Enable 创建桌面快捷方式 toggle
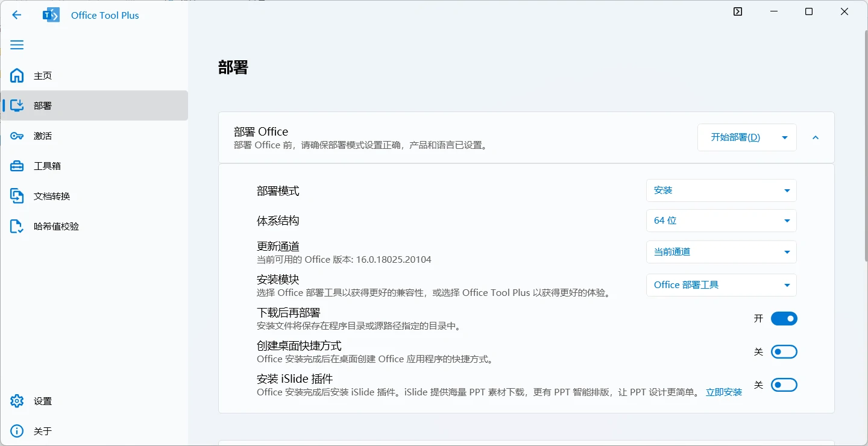Viewport: 868px width, 446px height. coord(784,352)
